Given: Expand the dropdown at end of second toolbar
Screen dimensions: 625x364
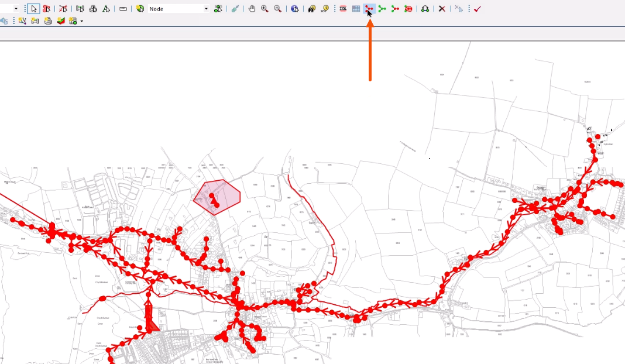Looking at the screenshot, I should 81,22.
